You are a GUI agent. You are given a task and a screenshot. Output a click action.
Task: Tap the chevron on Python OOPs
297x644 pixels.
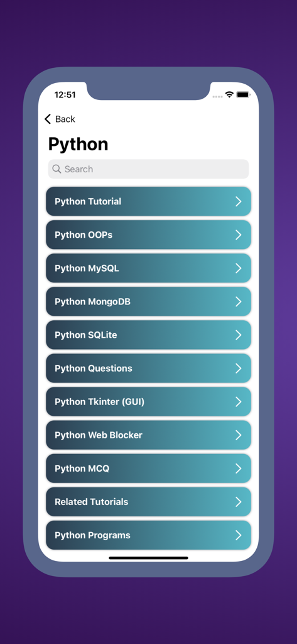(239, 235)
